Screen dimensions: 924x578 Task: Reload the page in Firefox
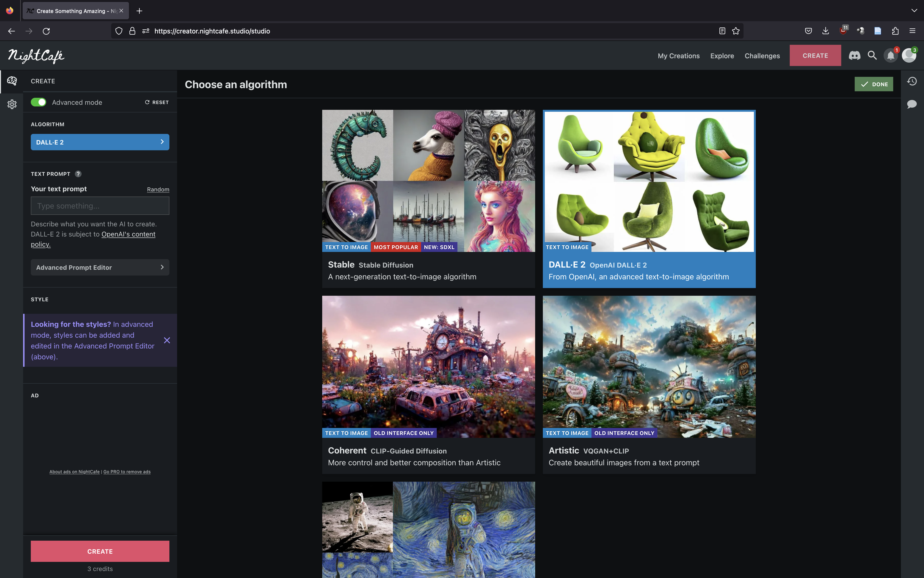click(46, 31)
